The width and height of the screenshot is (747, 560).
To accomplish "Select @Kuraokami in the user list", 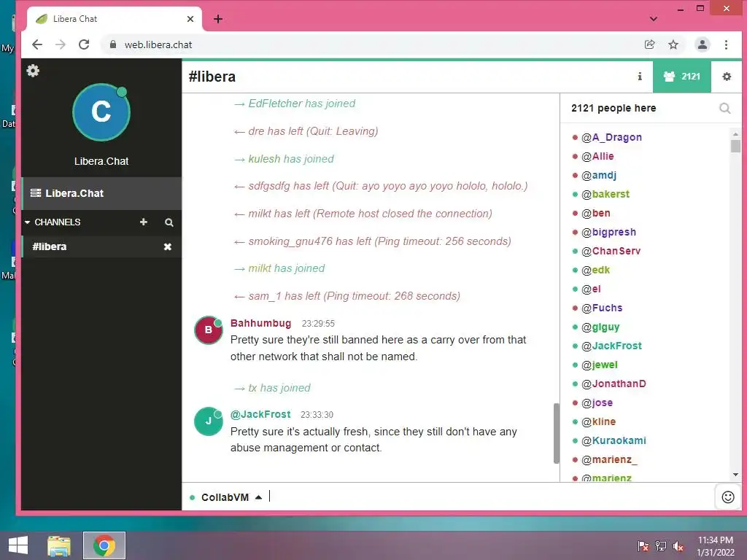I will (x=614, y=440).
